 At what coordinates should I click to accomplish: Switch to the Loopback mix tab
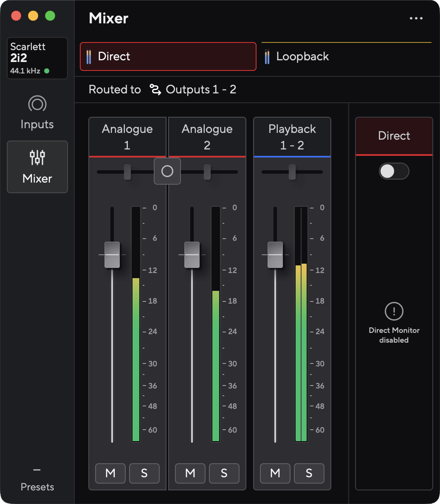click(347, 56)
